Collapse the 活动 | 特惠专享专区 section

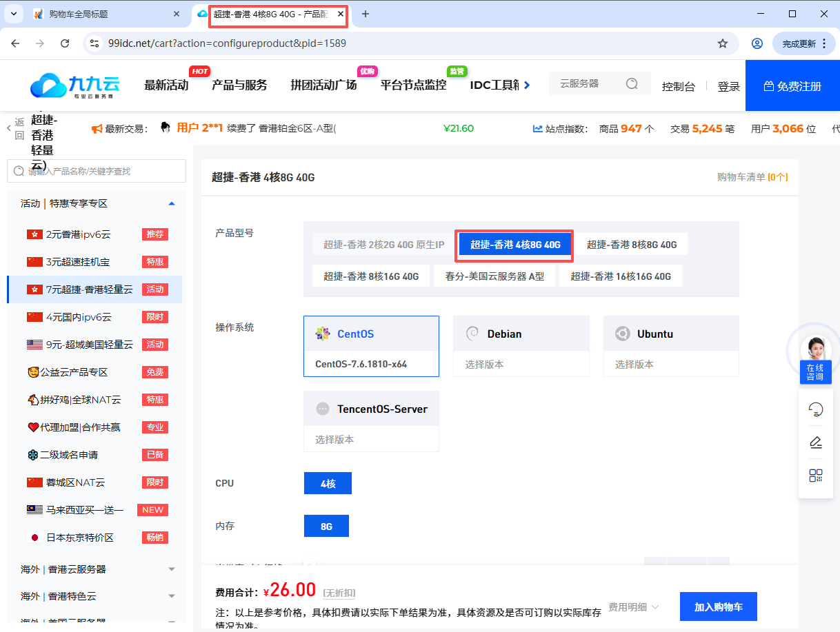tap(172, 203)
